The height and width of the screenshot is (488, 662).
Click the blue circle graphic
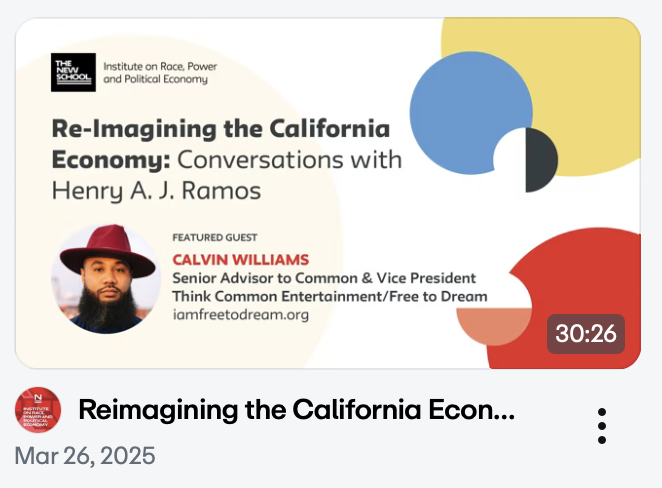(469, 112)
